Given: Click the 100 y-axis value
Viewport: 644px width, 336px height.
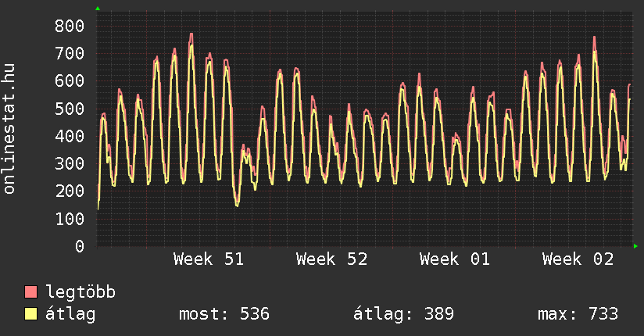Looking at the screenshot, I should click(x=69, y=219).
